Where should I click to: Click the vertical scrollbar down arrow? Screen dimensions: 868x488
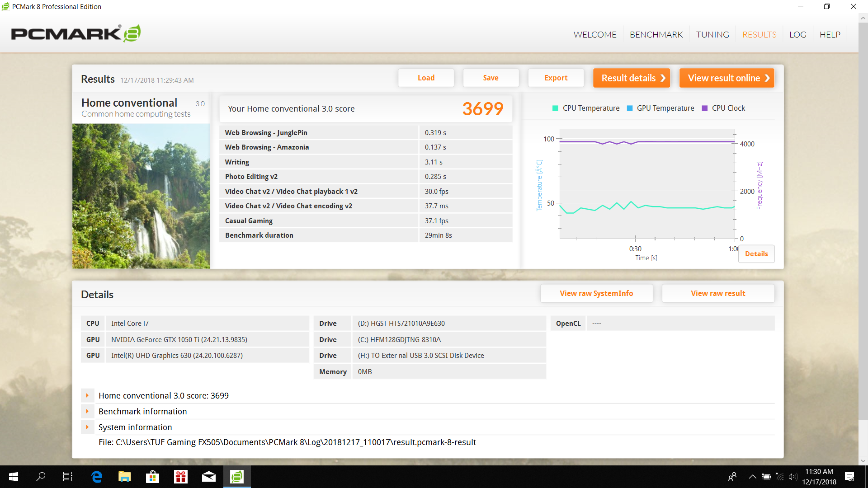tap(863, 461)
